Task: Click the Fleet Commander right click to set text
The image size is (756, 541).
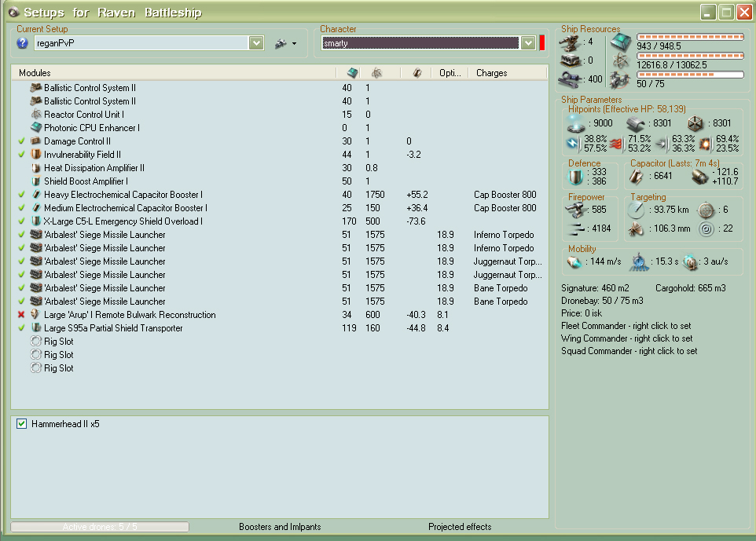Action: pyautogui.click(x=626, y=326)
